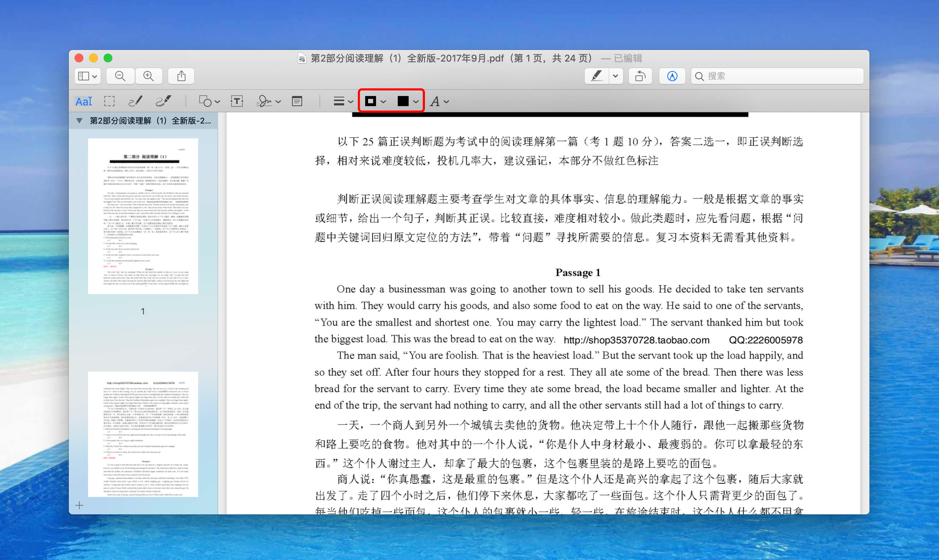Image resolution: width=939 pixels, height=560 pixels.
Task: Open the Shape Style line-thickness menu
Action: tap(343, 101)
